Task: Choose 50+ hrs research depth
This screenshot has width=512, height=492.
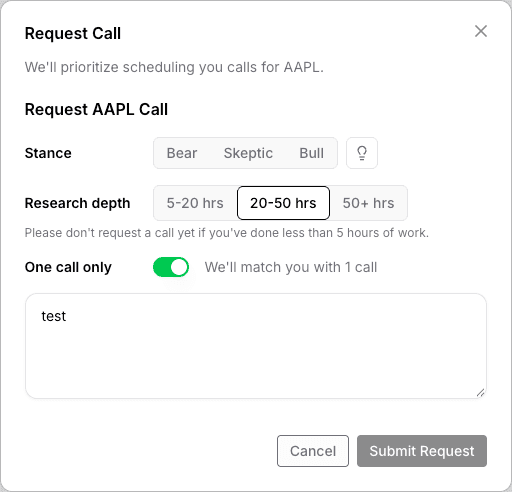Action: click(x=368, y=203)
